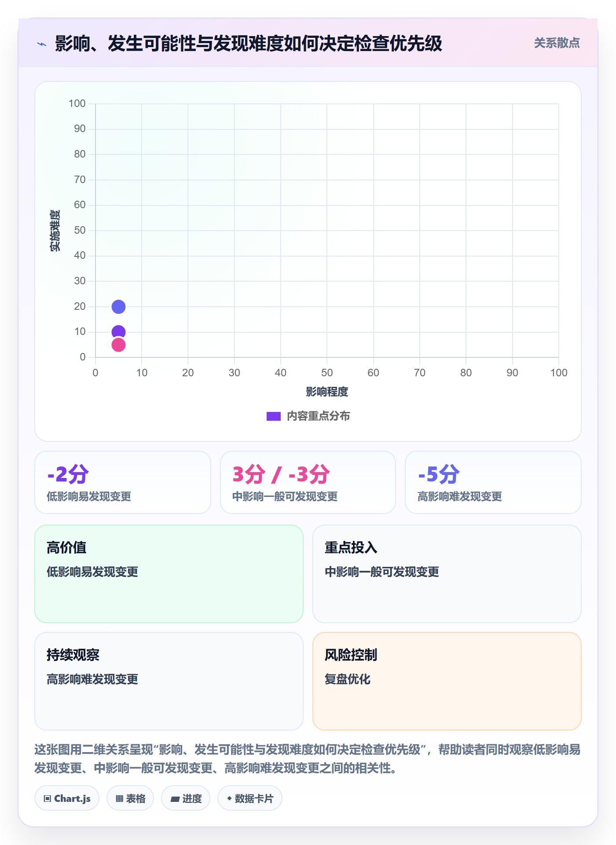The width and height of the screenshot is (616, 845).
Task: Select the -5分 data card
Action: [493, 482]
